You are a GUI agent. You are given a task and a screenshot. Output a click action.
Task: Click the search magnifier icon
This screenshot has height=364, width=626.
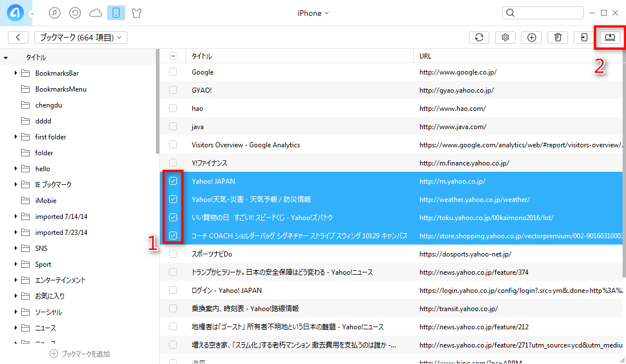[x=510, y=13]
